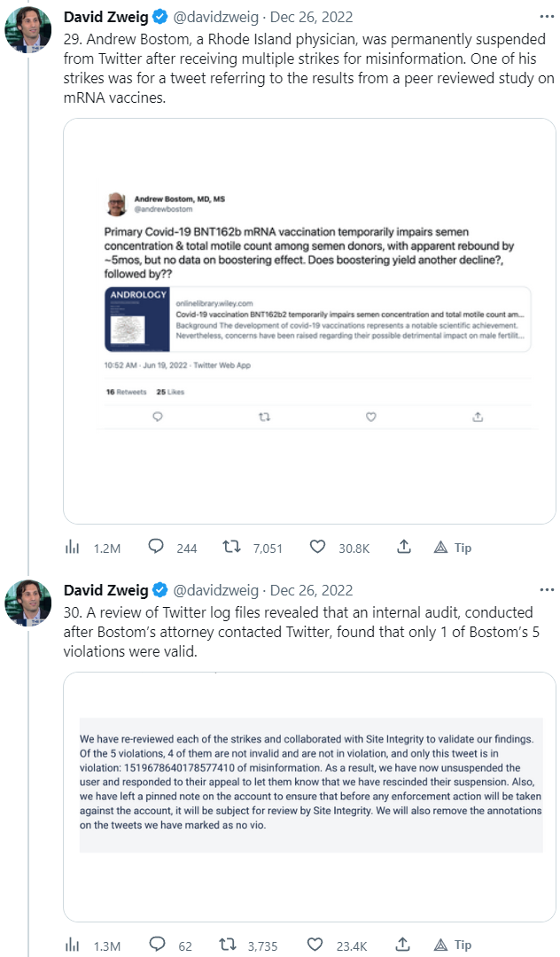Click the Tip button on tweet 30
This screenshot has width=560, height=957.
click(453, 945)
